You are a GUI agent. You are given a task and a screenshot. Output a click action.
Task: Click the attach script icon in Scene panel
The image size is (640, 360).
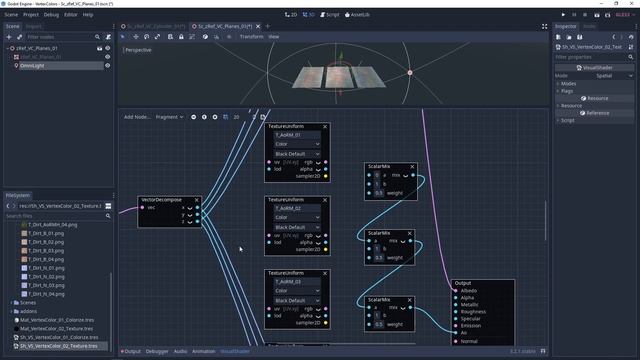(108, 37)
